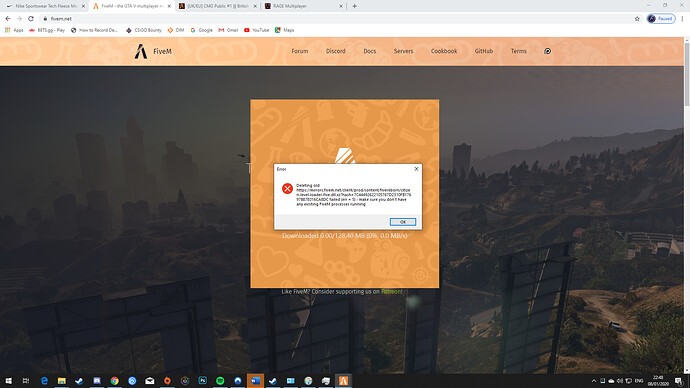Screen dimensions: 690x388
Task: Open the Servers page link
Action: click(x=403, y=51)
